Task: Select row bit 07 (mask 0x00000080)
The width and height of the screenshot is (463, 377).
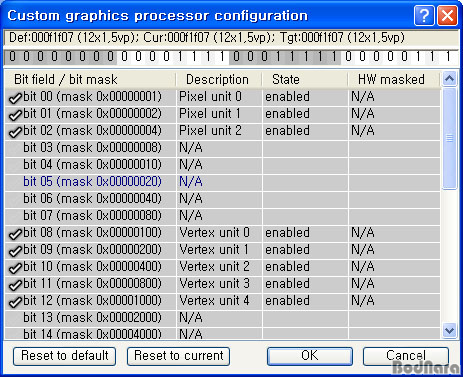Action: [222, 216]
